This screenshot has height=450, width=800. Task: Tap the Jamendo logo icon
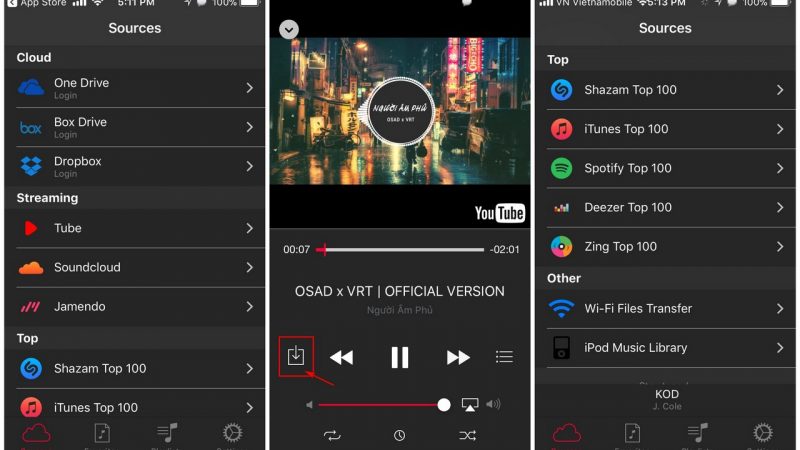click(x=30, y=307)
